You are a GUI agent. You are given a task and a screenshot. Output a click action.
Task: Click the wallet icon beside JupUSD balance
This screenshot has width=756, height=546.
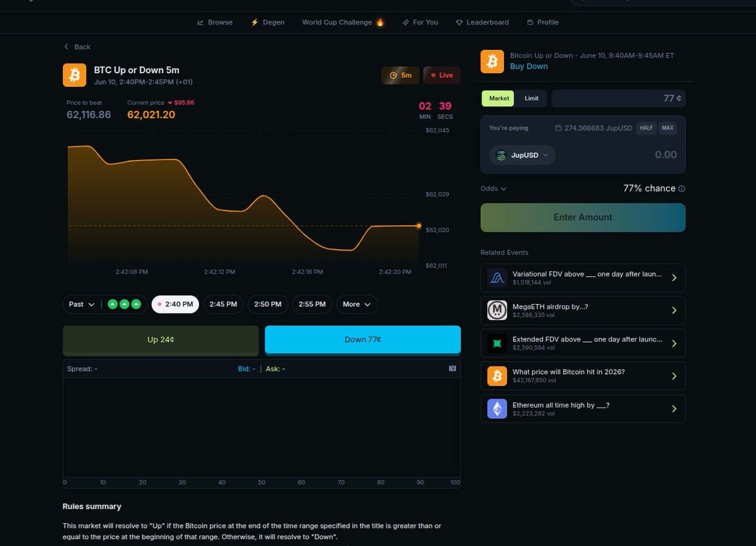(558, 128)
